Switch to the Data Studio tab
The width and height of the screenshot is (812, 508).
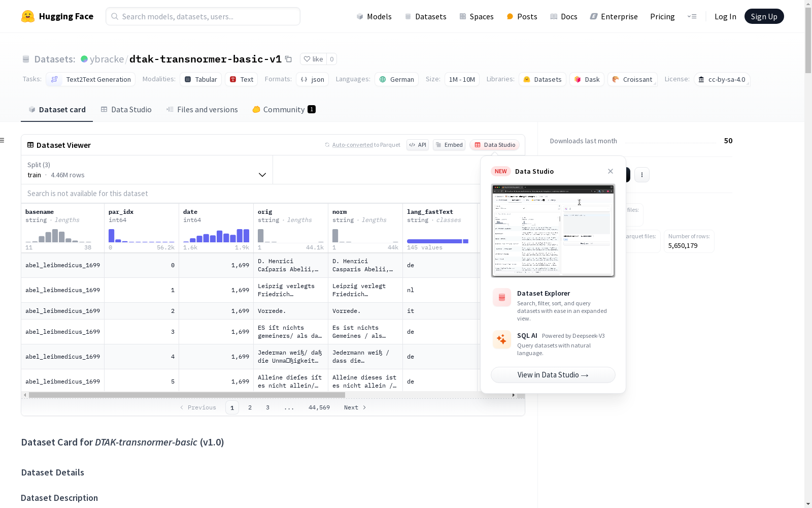[x=126, y=109]
